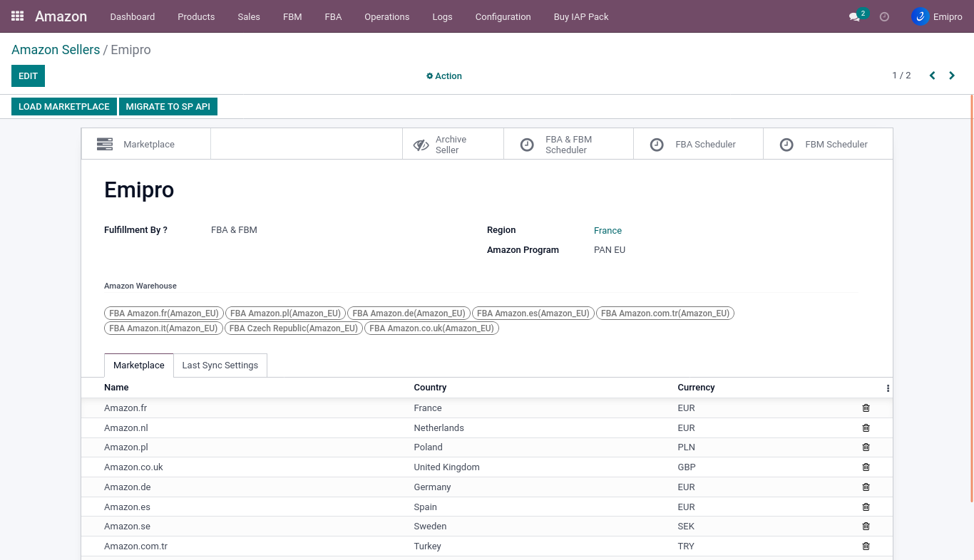Delete the Amazon.co.uk marketplace row
Image resolution: width=974 pixels, height=560 pixels.
866,467
